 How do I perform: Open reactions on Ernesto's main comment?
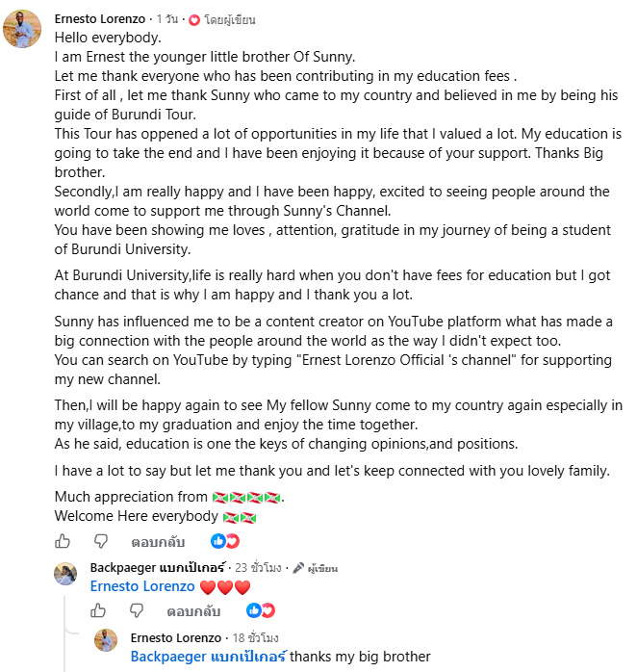[225, 541]
